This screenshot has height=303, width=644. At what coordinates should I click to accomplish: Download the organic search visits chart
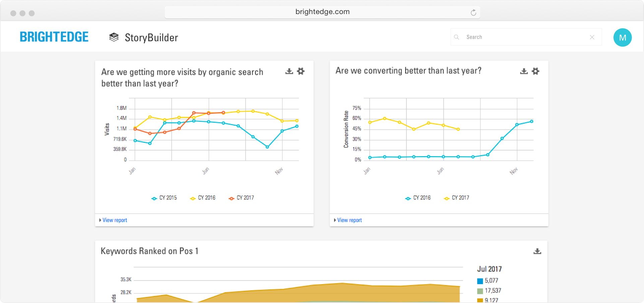point(289,71)
